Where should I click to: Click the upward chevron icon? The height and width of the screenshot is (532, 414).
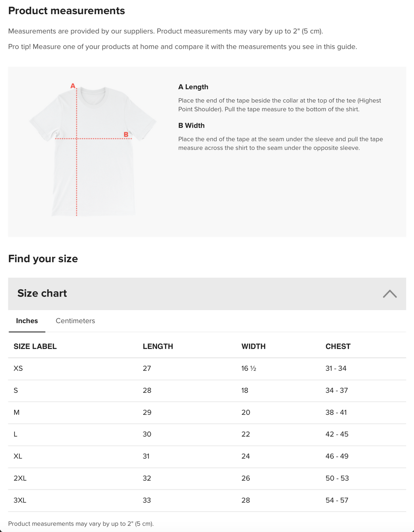point(389,294)
